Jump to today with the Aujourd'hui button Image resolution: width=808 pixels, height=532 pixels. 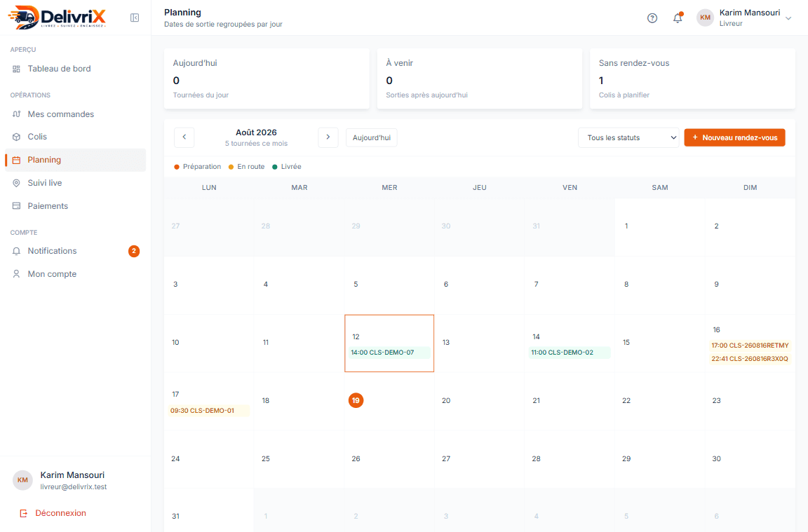click(372, 137)
